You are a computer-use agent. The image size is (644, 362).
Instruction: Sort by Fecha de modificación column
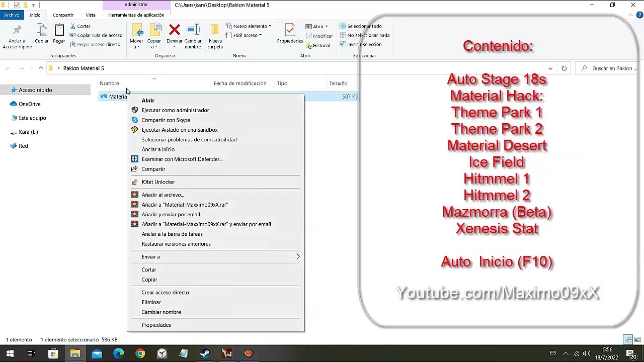click(240, 83)
